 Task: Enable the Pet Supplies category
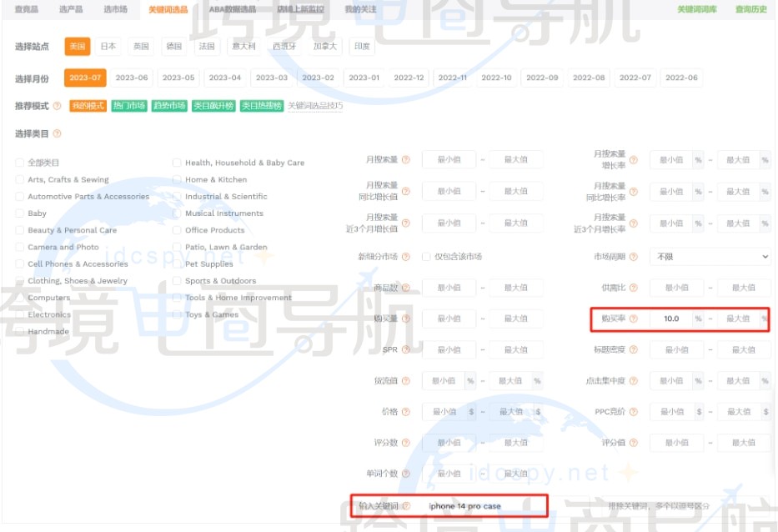(176, 263)
